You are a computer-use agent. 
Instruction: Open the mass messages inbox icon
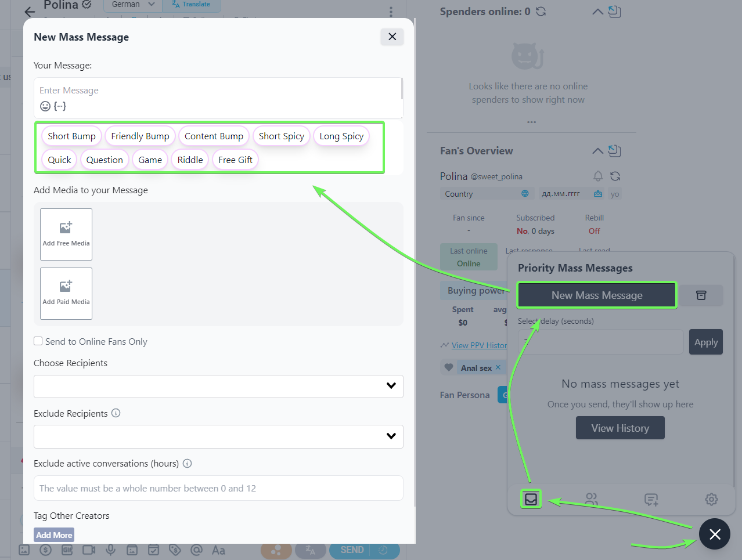tap(531, 499)
